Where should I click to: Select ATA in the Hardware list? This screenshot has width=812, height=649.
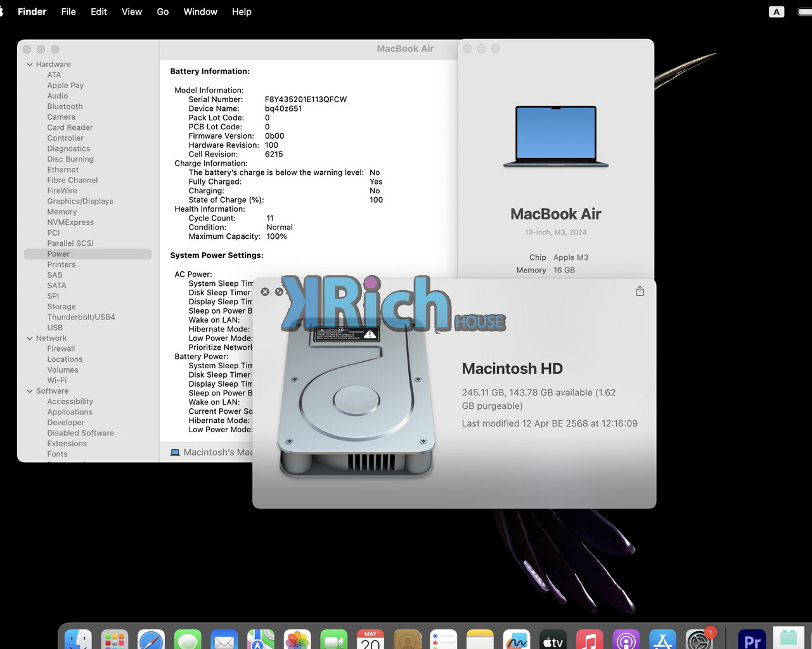tap(55, 75)
